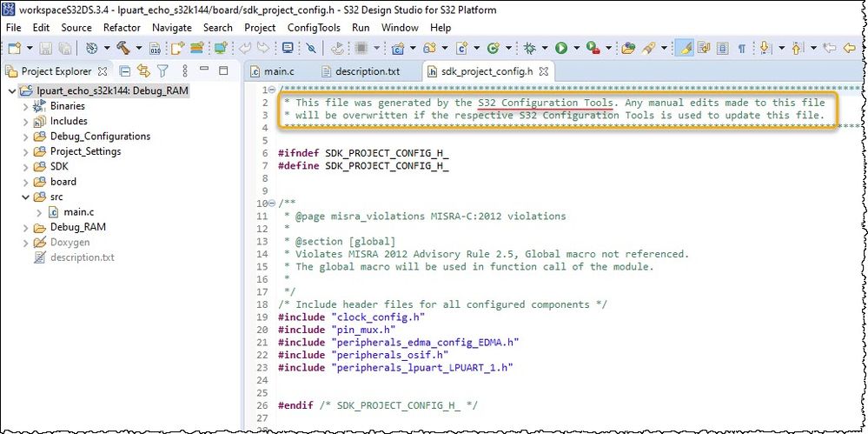Close the Project Explorer view

click(103, 71)
